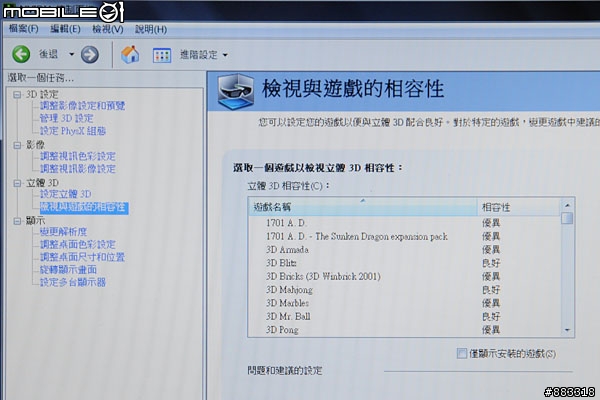Select 3D Bricks (3D Winbrick 2001) row
The width and height of the screenshot is (600, 400).
pyautogui.click(x=404, y=276)
